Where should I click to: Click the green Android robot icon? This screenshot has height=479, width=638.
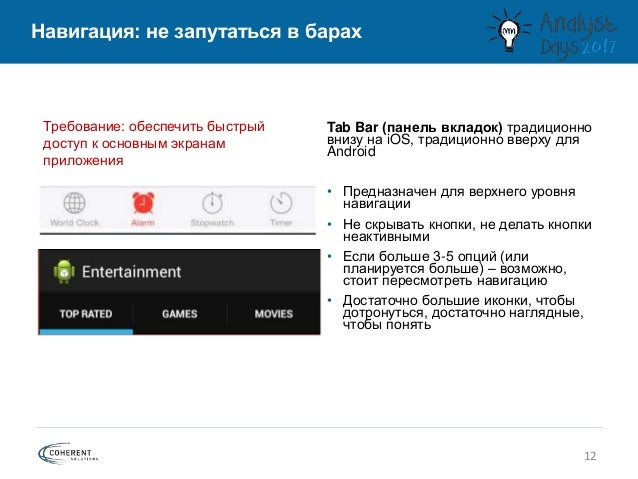(x=64, y=271)
